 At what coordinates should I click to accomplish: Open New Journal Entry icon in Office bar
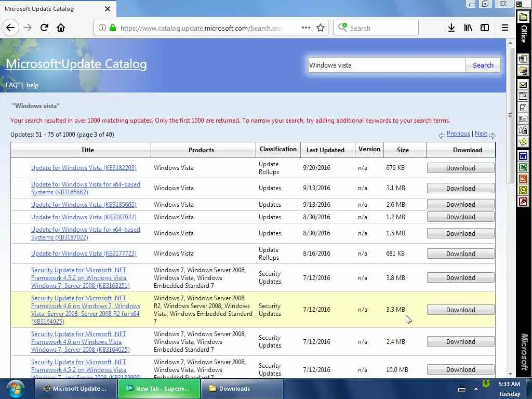click(x=523, y=130)
